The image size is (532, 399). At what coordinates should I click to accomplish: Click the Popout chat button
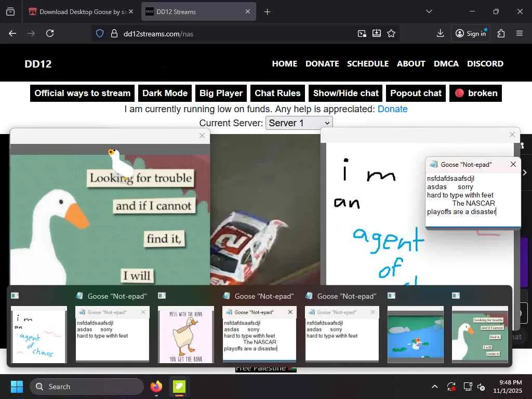click(416, 94)
